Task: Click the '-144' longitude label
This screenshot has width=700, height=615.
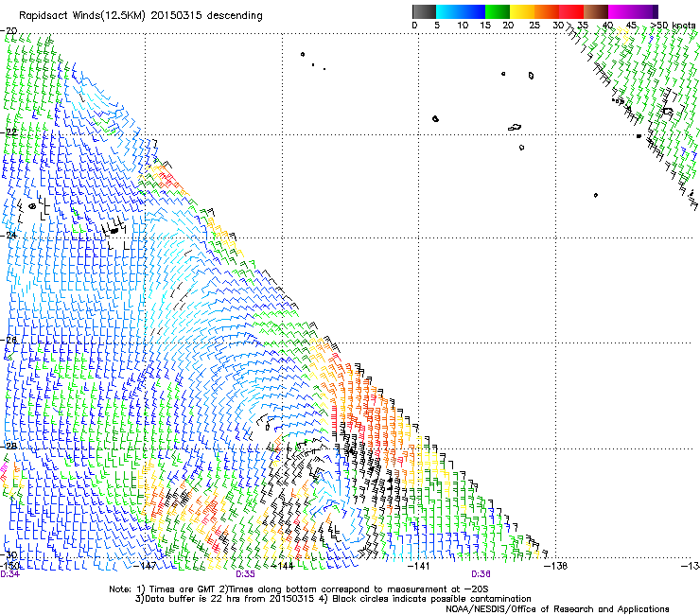Action: click(283, 566)
